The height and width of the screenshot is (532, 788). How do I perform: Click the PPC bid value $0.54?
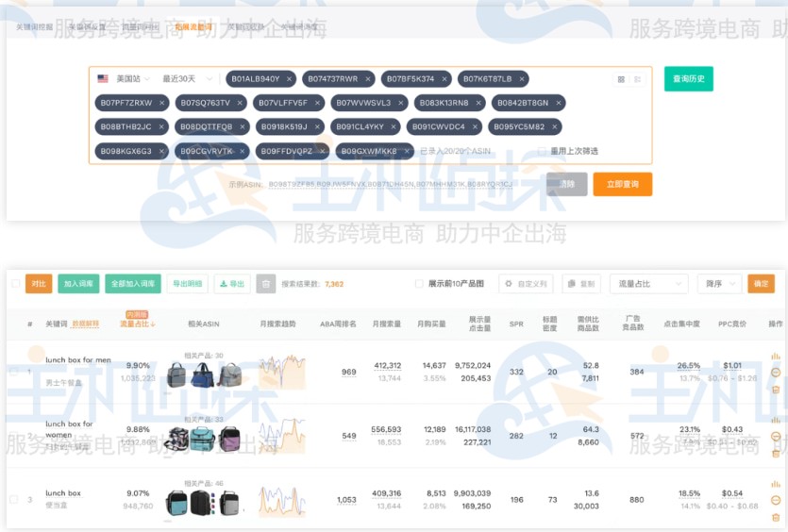point(732,493)
